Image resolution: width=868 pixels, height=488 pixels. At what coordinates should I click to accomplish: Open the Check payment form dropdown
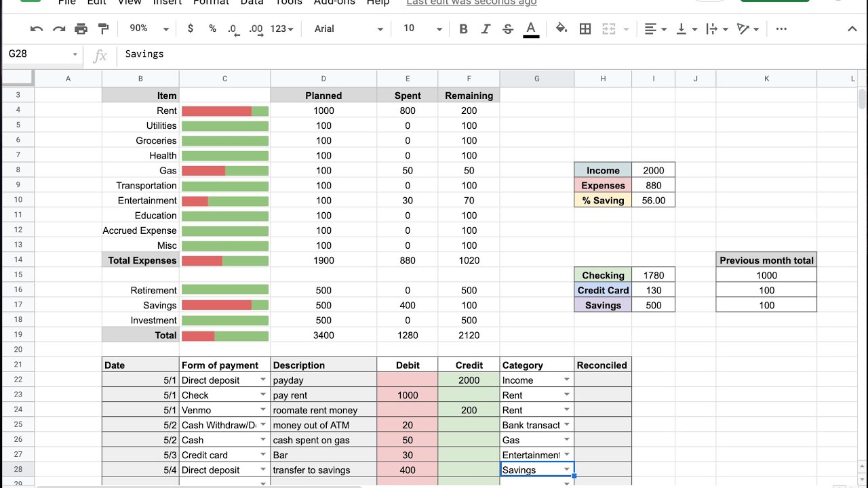click(263, 394)
